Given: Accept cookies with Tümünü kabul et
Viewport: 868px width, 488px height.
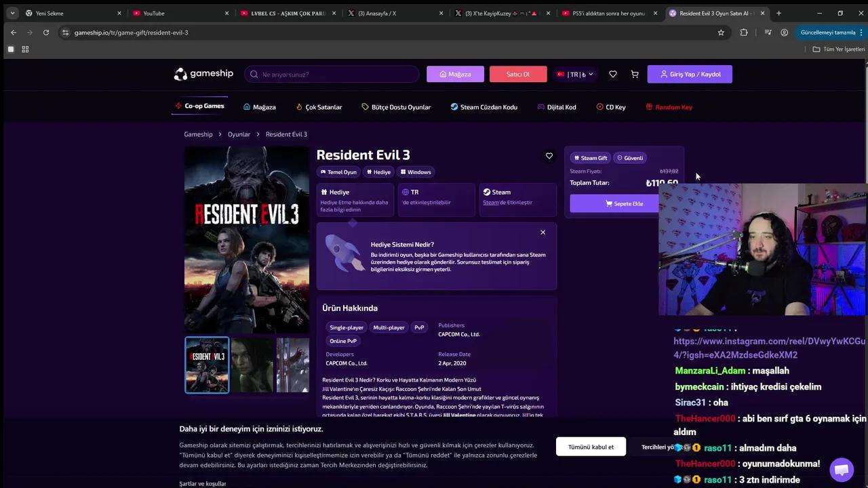Looking at the screenshot, I should 591,447.
